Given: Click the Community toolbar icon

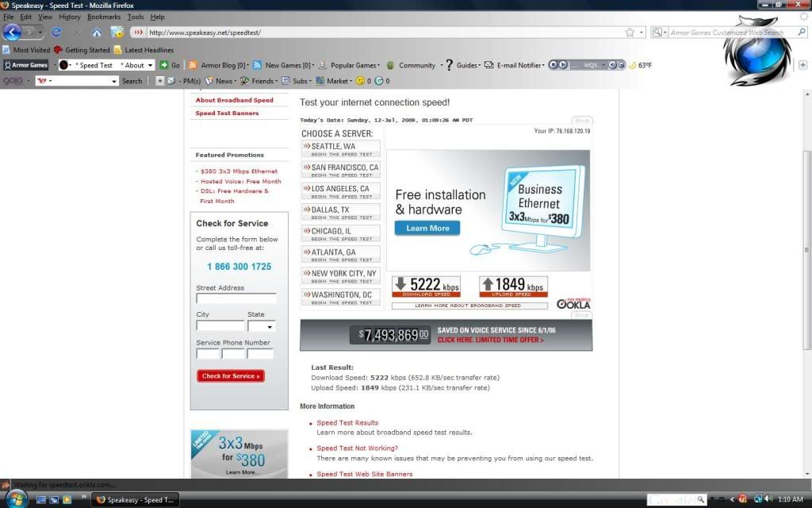Looking at the screenshot, I should [x=390, y=65].
